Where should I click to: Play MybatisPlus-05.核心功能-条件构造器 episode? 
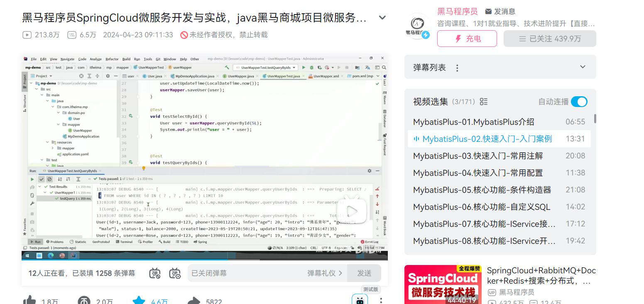pyautogui.click(x=499, y=190)
